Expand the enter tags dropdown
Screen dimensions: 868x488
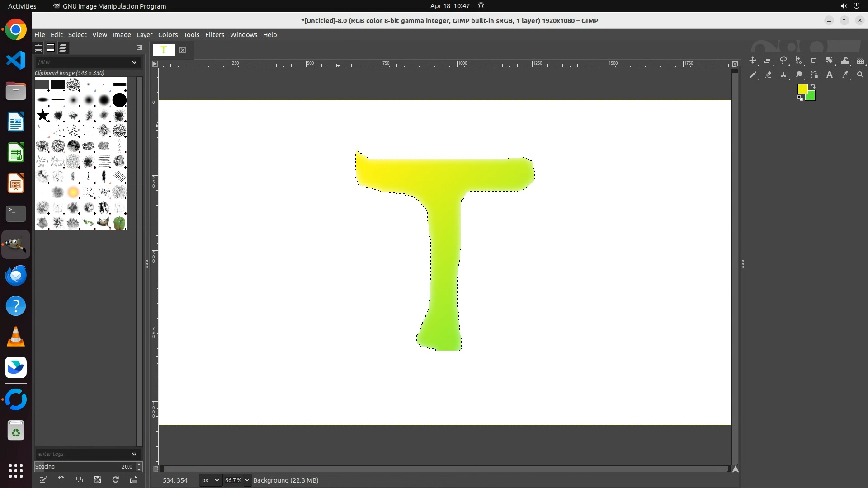point(134,454)
